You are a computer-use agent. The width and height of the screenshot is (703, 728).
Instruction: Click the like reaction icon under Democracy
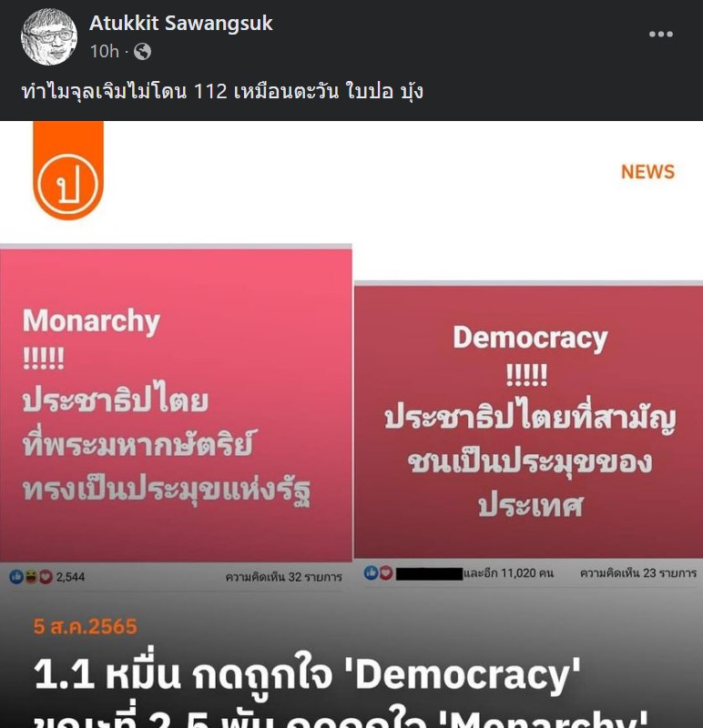click(371, 573)
